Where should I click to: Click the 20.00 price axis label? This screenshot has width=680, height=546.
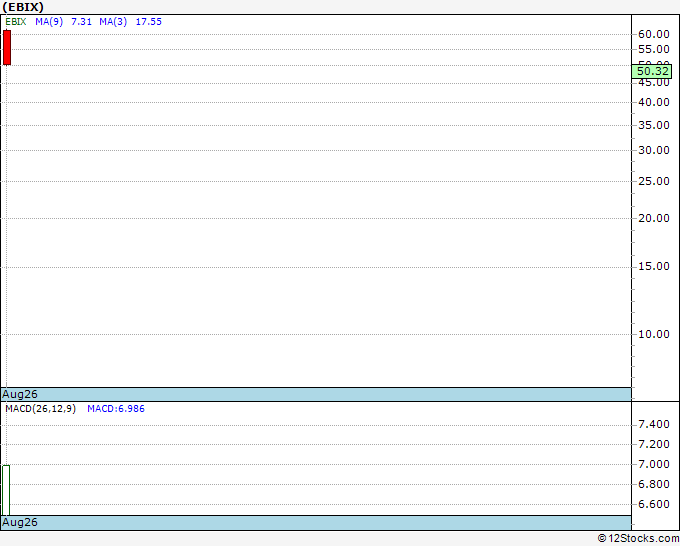(x=654, y=218)
